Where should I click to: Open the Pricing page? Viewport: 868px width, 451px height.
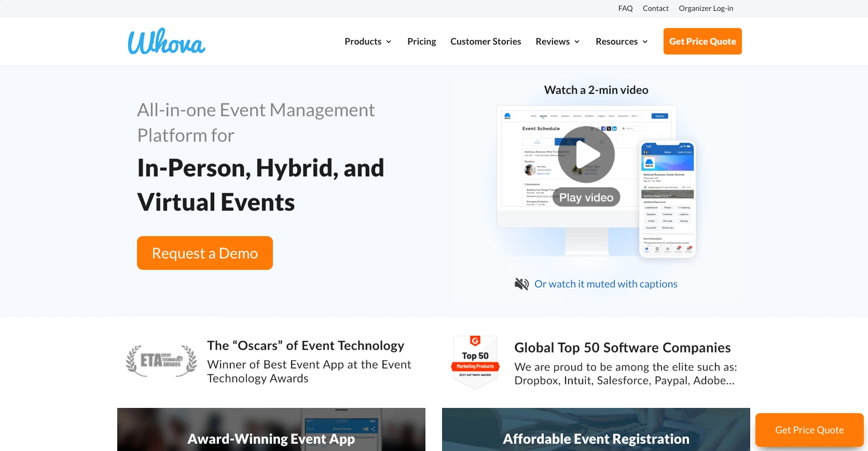tap(421, 42)
